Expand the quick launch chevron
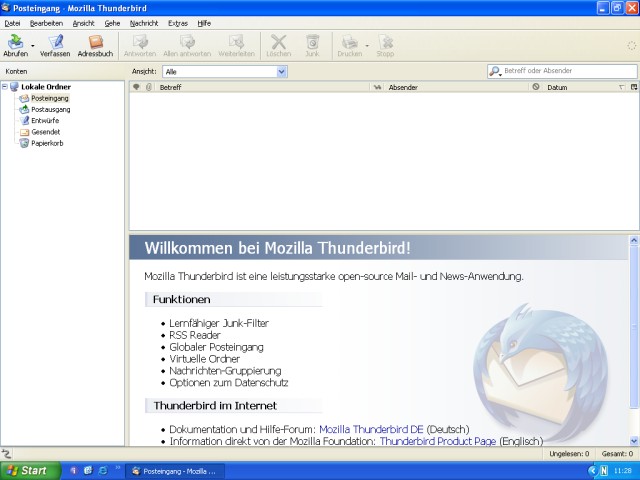Image resolution: width=640 pixels, height=480 pixels. (x=118, y=468)
